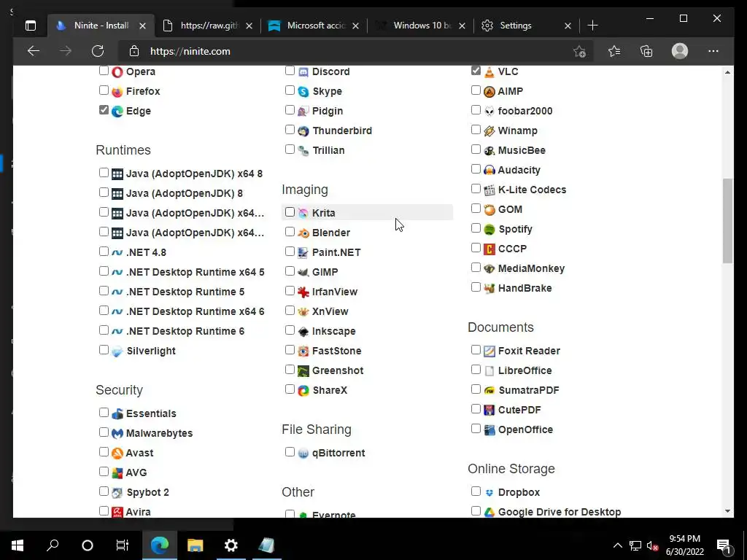Open the profile avatar menu
747x560 pixels.
pos(680,51)
